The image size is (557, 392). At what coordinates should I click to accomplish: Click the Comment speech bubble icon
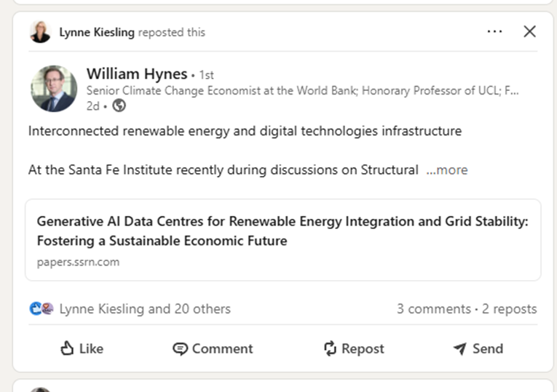(180, 348)
